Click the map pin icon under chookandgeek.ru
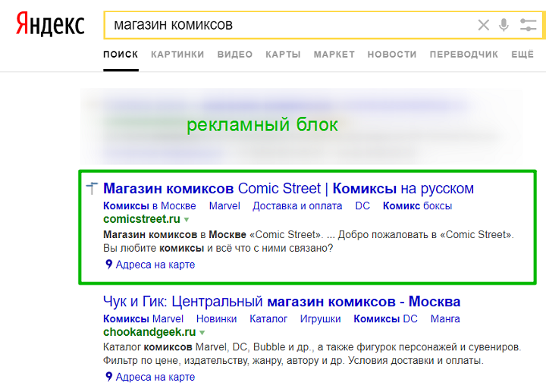 point(108,377)
